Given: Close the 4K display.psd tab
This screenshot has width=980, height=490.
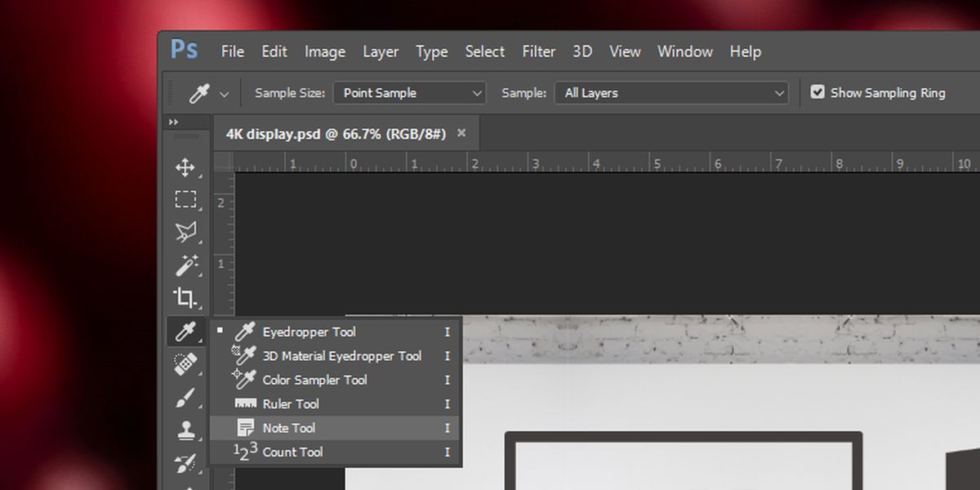Looking at the screenshot, I should point(461,133).
